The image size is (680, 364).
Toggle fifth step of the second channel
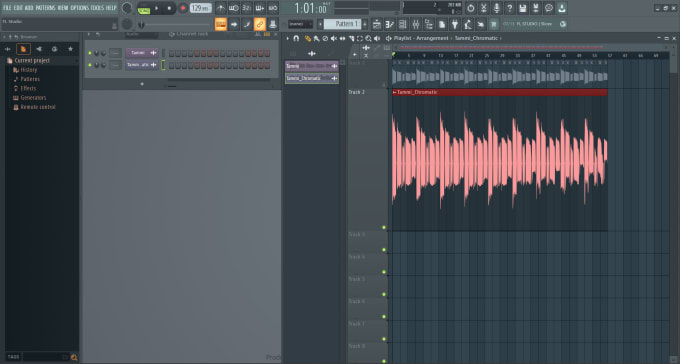(197, 65)
